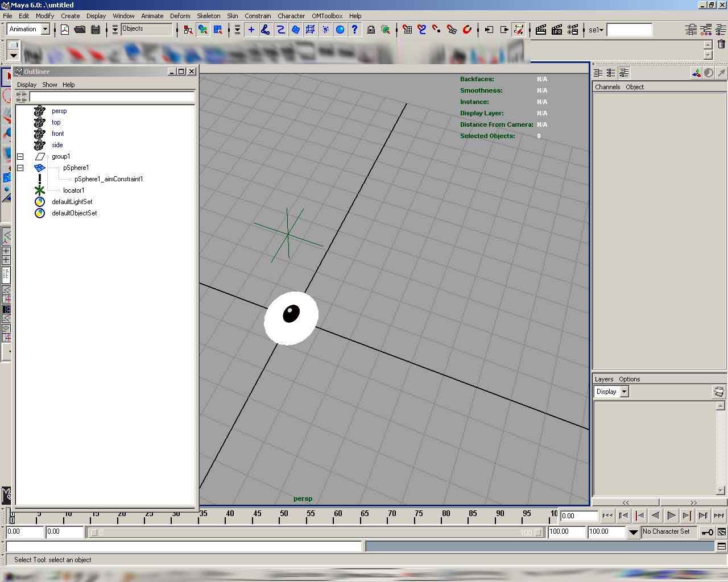Screen dimensions: 728x582
Task: Open the Skeleton menu
Action: click(x=208, y=16)
